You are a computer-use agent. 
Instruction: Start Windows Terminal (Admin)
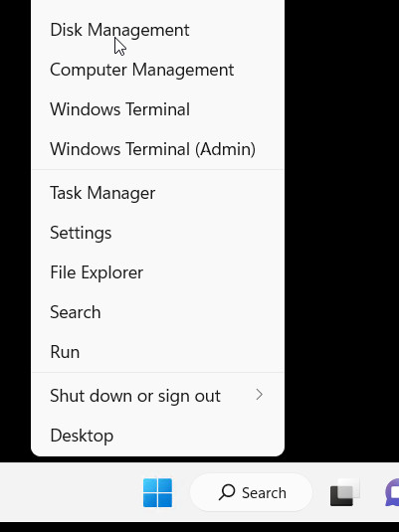157,149
